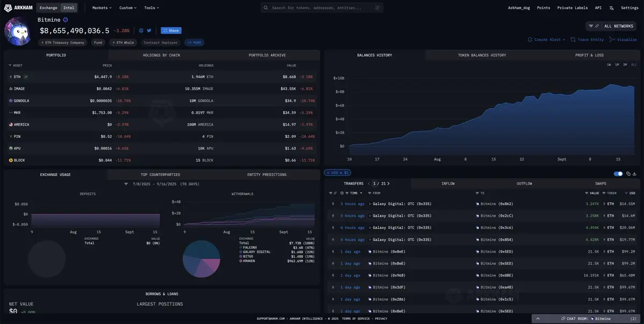Screen dimensions: 644x324
Task: Open the All Networks selector
Action: point(611,26)
